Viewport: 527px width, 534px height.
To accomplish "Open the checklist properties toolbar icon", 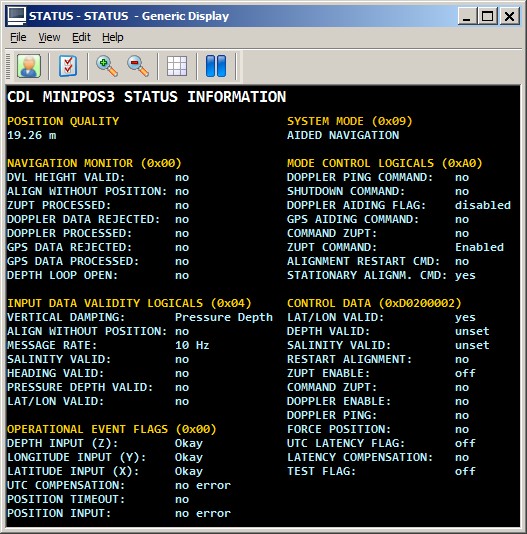I will [x=68, y=66].
